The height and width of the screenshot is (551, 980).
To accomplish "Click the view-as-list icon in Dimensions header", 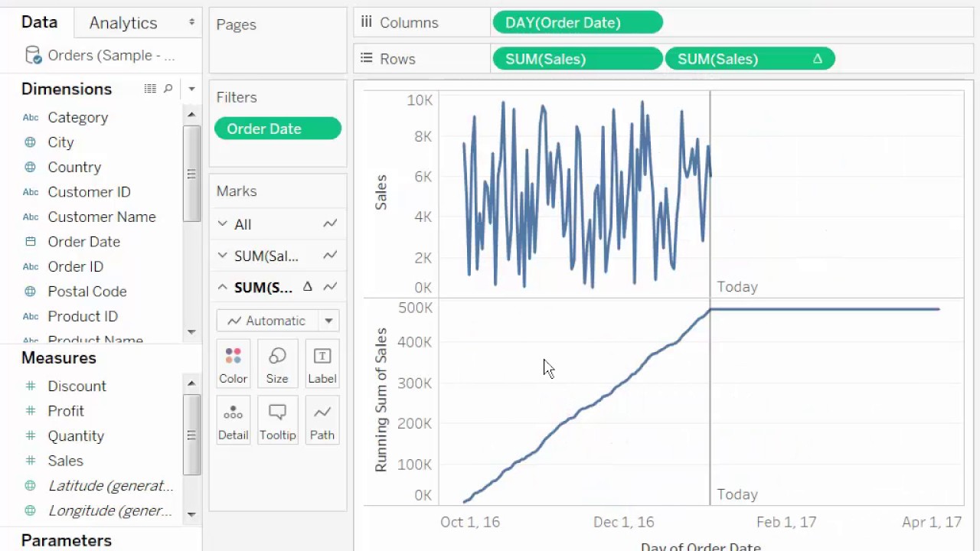I will pyautogui.click(x=150, y=89).
